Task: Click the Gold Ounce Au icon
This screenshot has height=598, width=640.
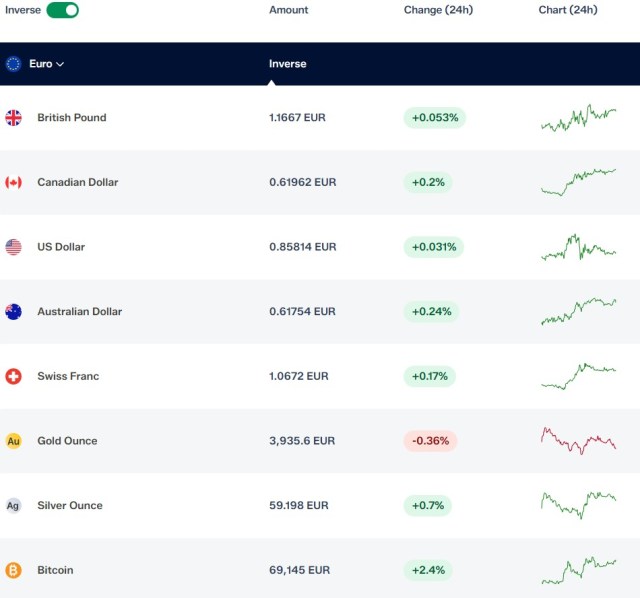Action: (13, 441)
